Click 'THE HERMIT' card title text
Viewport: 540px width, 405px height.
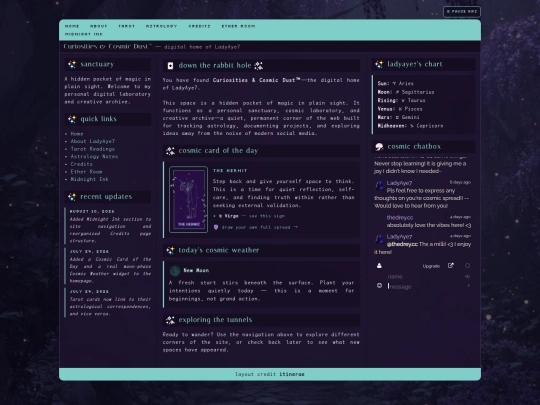[x=230, y=170]
